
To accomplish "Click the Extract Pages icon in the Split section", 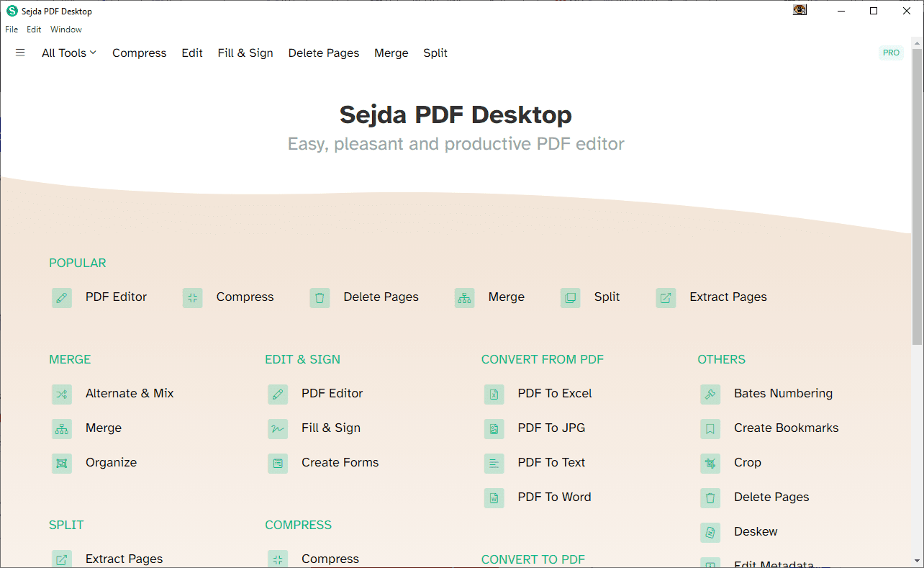I will 62,559.
